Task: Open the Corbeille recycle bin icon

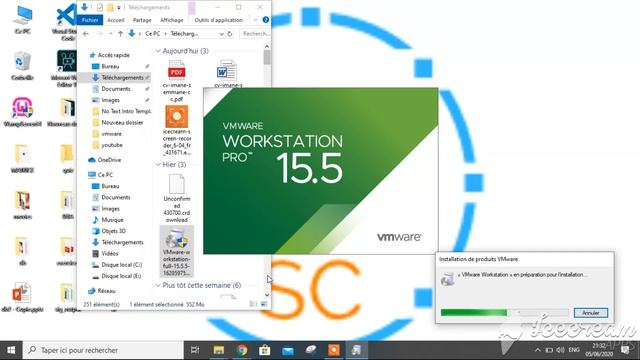Action: pyautogui.click(x=22, y=66)
